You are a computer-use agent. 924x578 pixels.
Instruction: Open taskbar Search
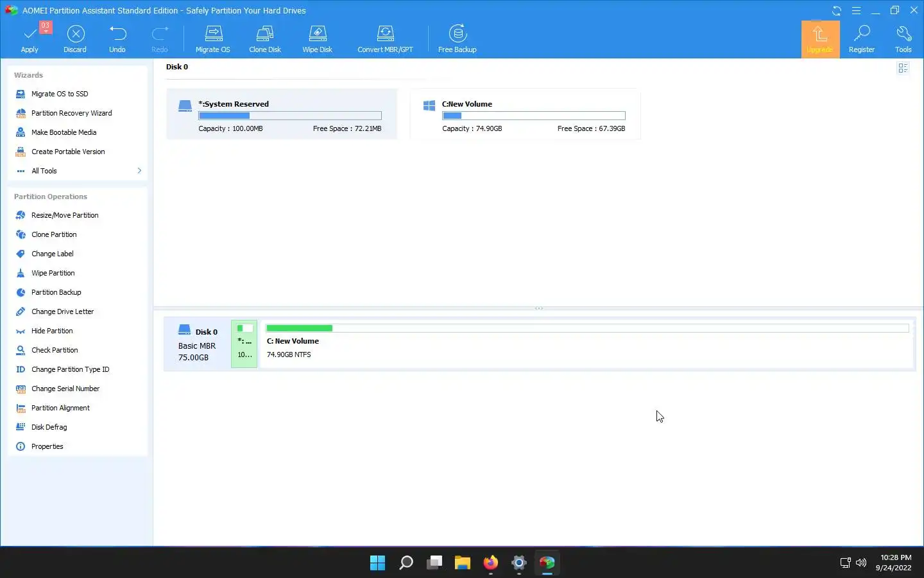pos(406,563)
